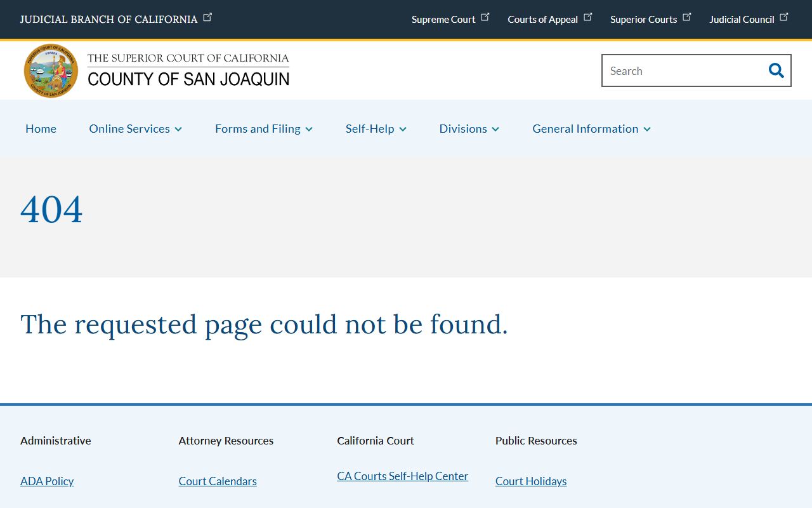This screenshot has height=508, width=812.
Task: Expand the Self-Help menu chevron
Action: tap(403, 129)
